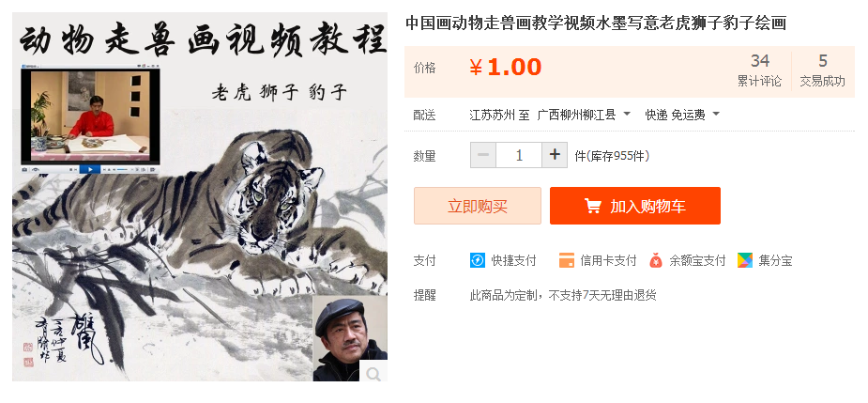Click the shopping cart icon in add-to-cart button
Screen dimensions: 868x403
point(593,207)
